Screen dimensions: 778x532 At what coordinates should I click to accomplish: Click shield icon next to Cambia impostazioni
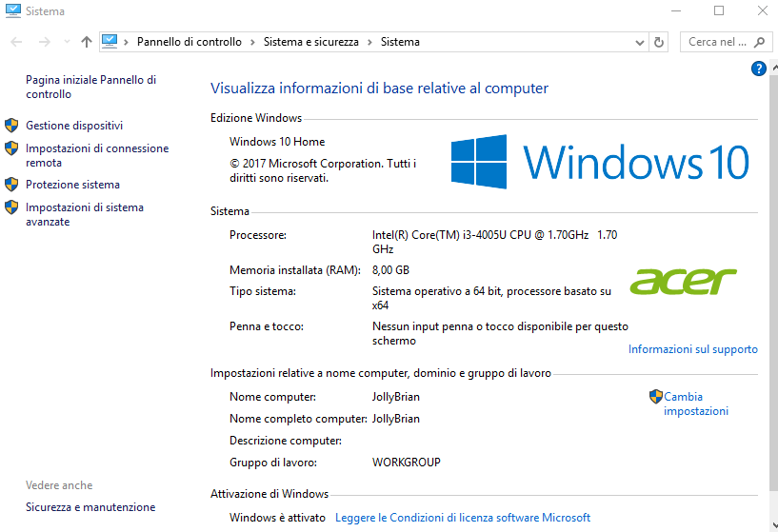[x=656, y=396]
